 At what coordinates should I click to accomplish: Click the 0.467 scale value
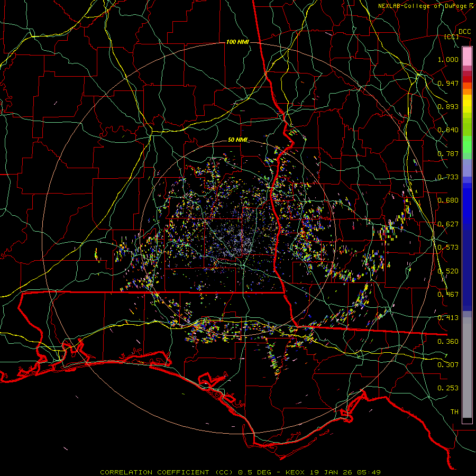click(x=448, y=295)
